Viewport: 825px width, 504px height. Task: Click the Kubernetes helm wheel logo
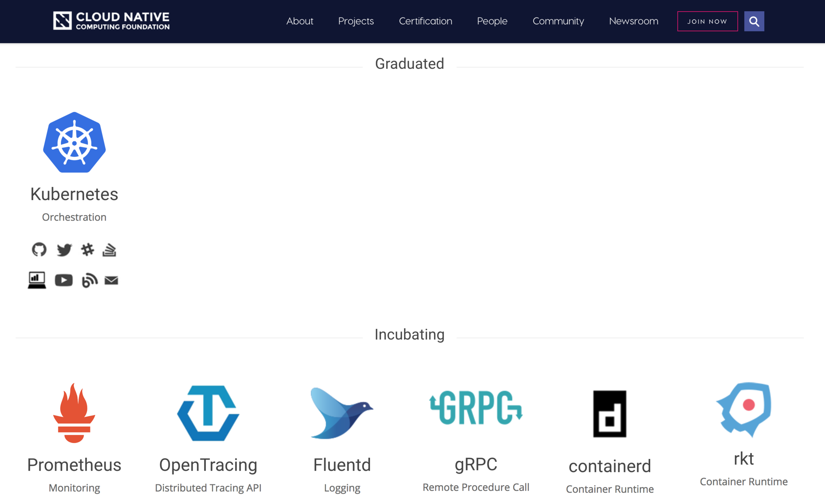(74, 143)
